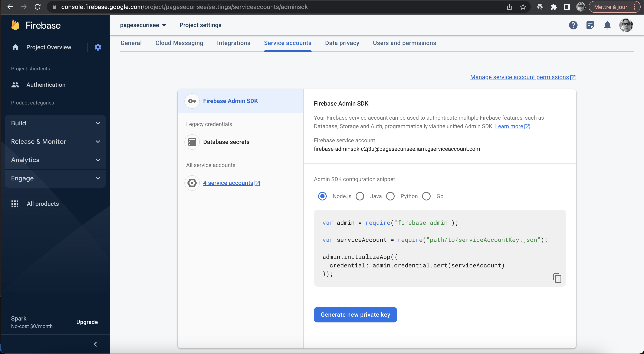Switch to the Data privacy tab

point(342,43)
